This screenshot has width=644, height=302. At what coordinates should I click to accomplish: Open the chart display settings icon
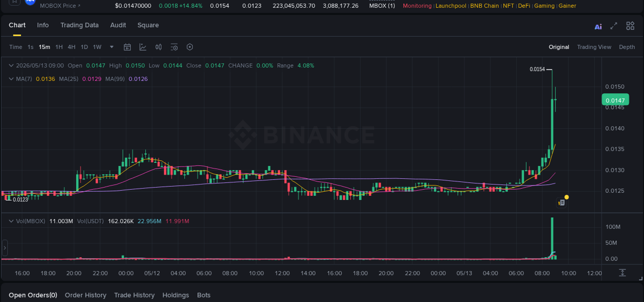tap(174, 47)
